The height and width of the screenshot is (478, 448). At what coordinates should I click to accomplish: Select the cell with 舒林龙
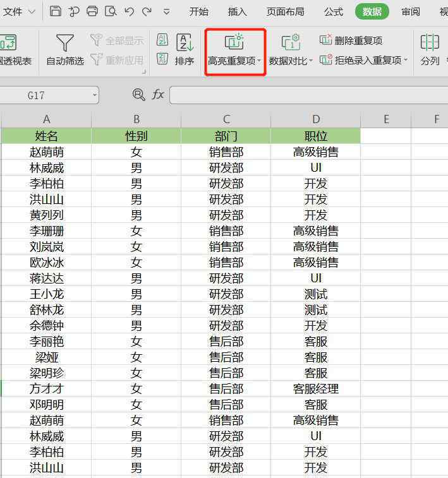pyautogui.click(x=46, y=310)
